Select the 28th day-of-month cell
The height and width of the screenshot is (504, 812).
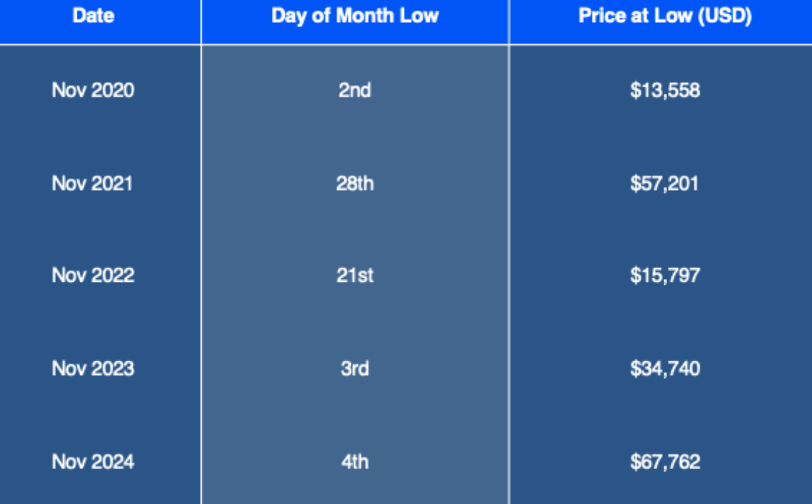(354, 183)
